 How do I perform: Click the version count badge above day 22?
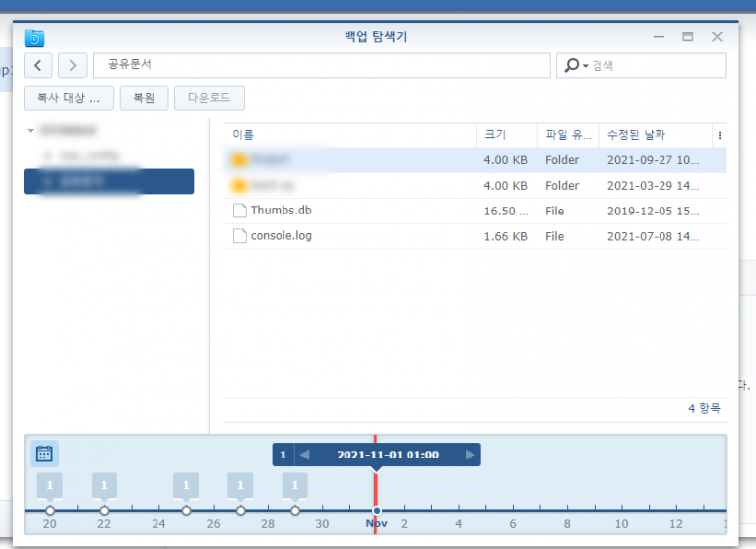click(x=104, y=486)
